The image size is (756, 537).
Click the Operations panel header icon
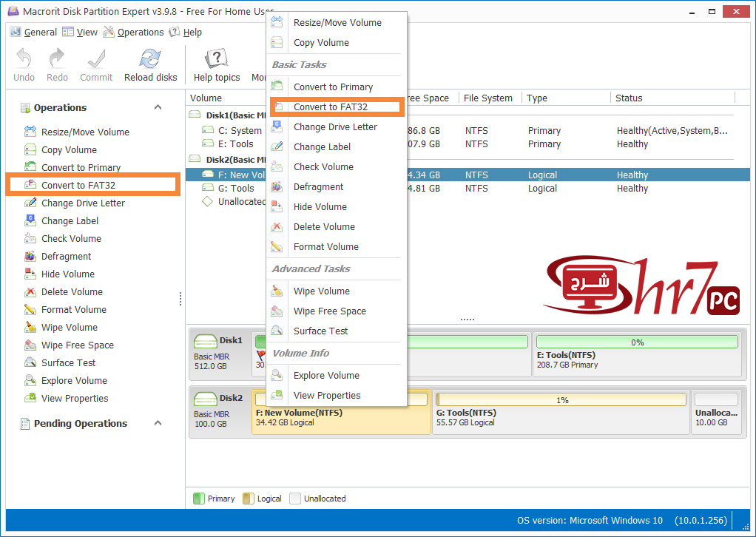[x=24, y=107]
